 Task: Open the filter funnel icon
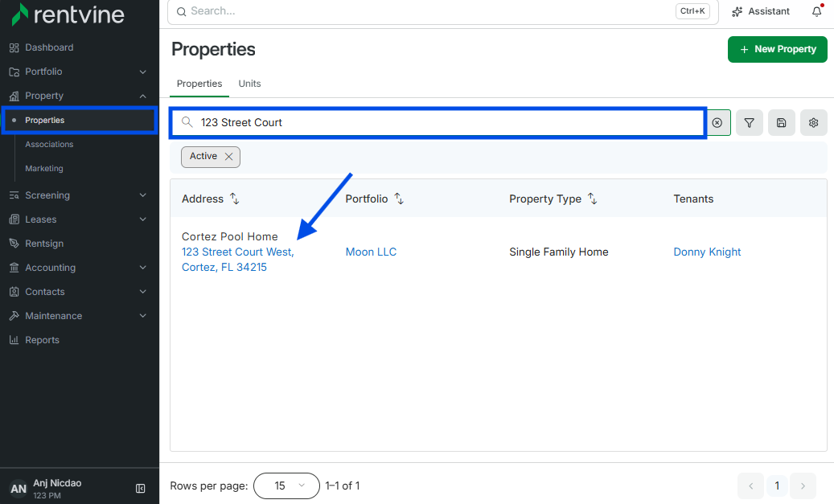[x=749, y=123]
